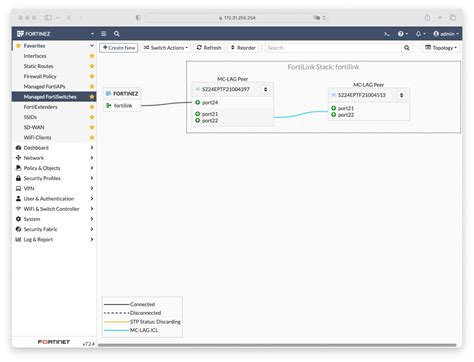474x362 pixels.
Task: Open WiFi Clients in Favorites
Action: coord(37,137)
